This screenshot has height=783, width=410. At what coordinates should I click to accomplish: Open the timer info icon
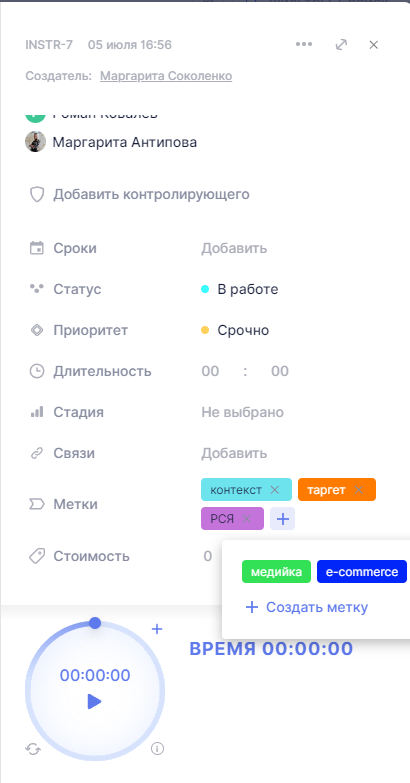click(x=157, y=748)
